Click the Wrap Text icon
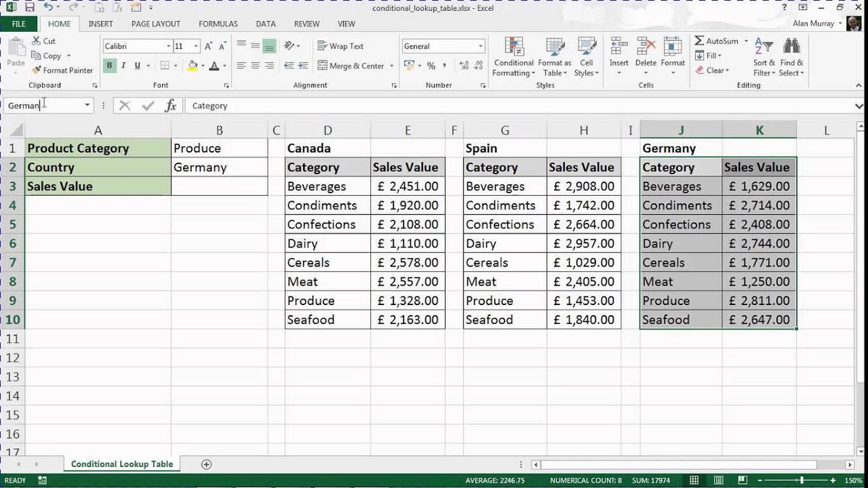Screen dimensions: 868x488 [x=340, y=46]
